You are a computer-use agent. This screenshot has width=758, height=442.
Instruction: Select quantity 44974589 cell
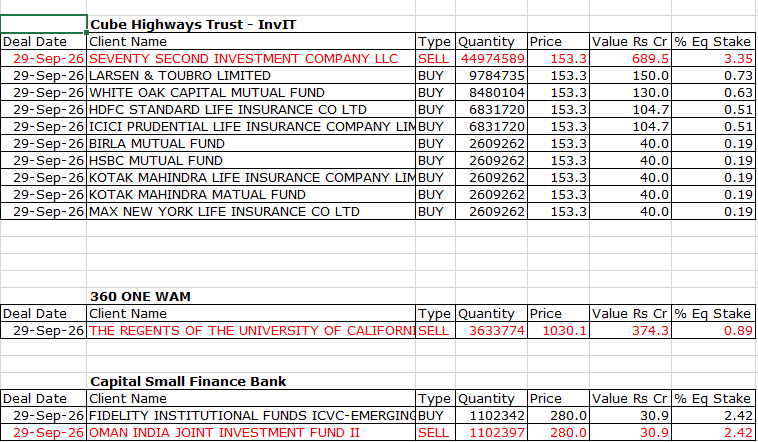pyautogui.click(x=491, y=59)
